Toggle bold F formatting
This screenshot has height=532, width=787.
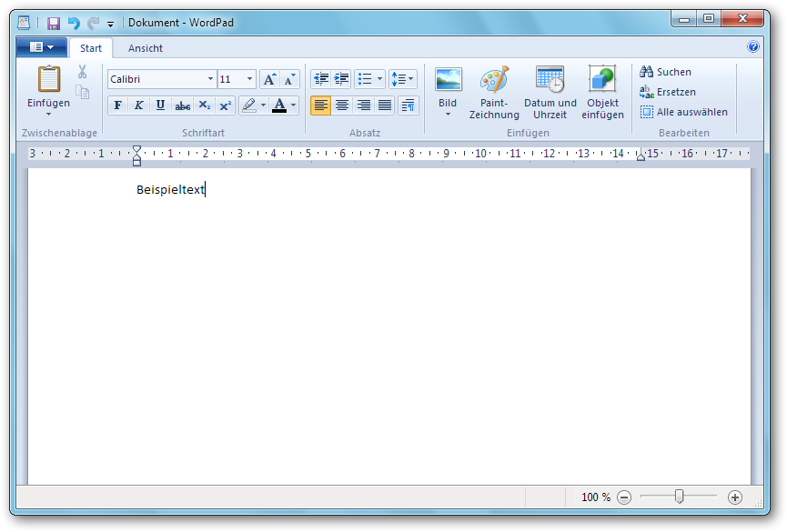[117, 105]
